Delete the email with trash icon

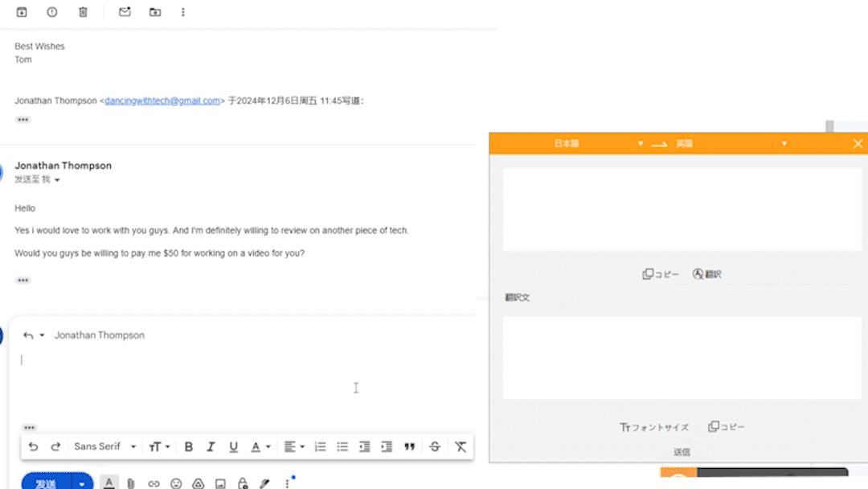(83, 12)
